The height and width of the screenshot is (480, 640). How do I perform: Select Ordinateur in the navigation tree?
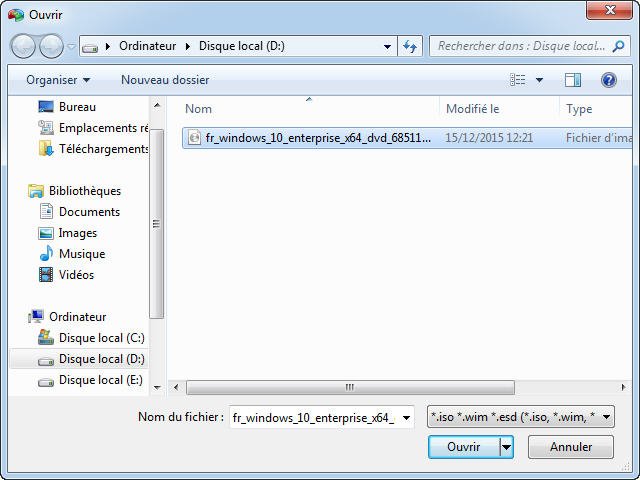click(x=67, y=317)
